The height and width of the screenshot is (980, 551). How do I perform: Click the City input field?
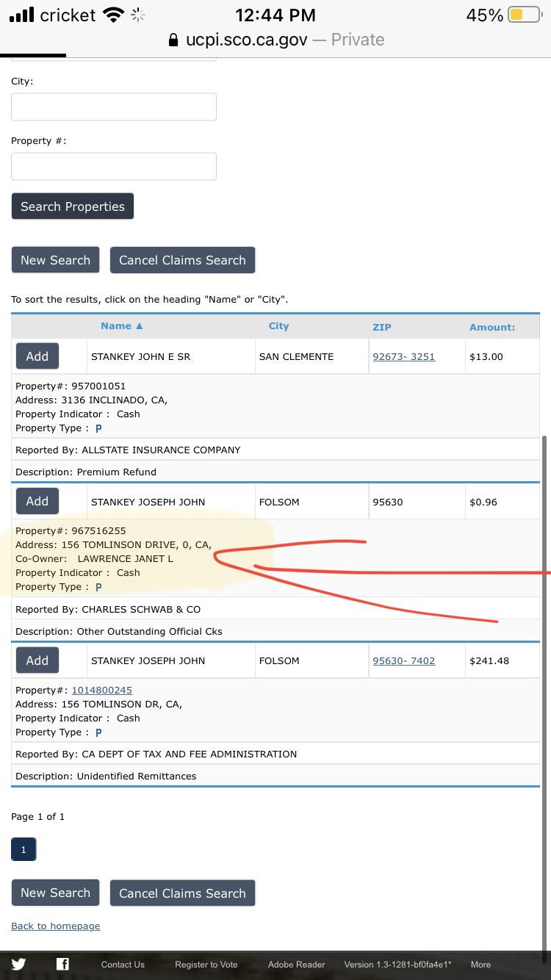coord(114,107)
